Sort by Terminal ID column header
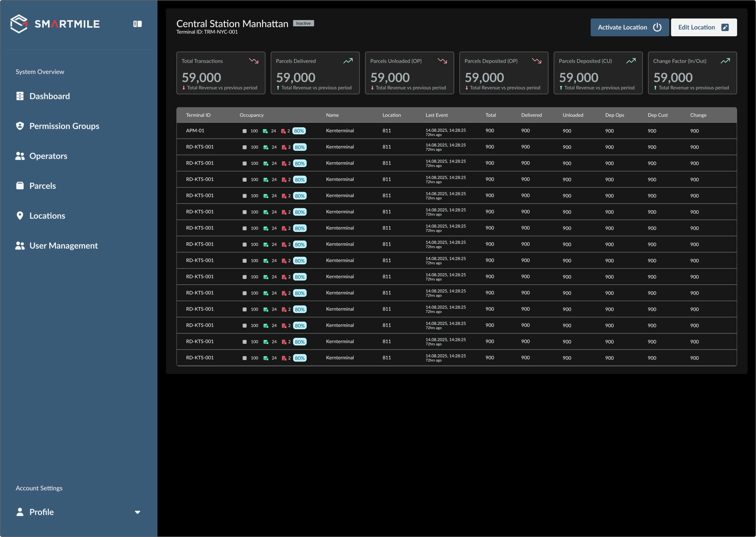The width and height of the screenshot is (756, 537). [198, 115]
